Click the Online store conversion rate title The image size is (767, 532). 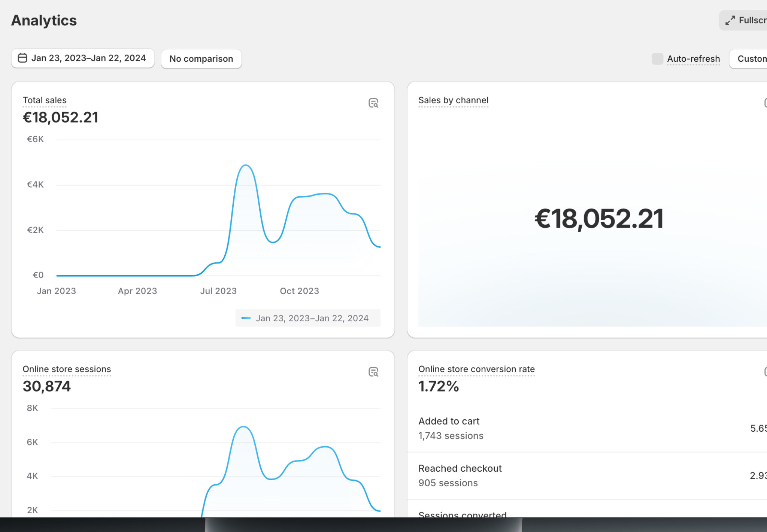476,369
